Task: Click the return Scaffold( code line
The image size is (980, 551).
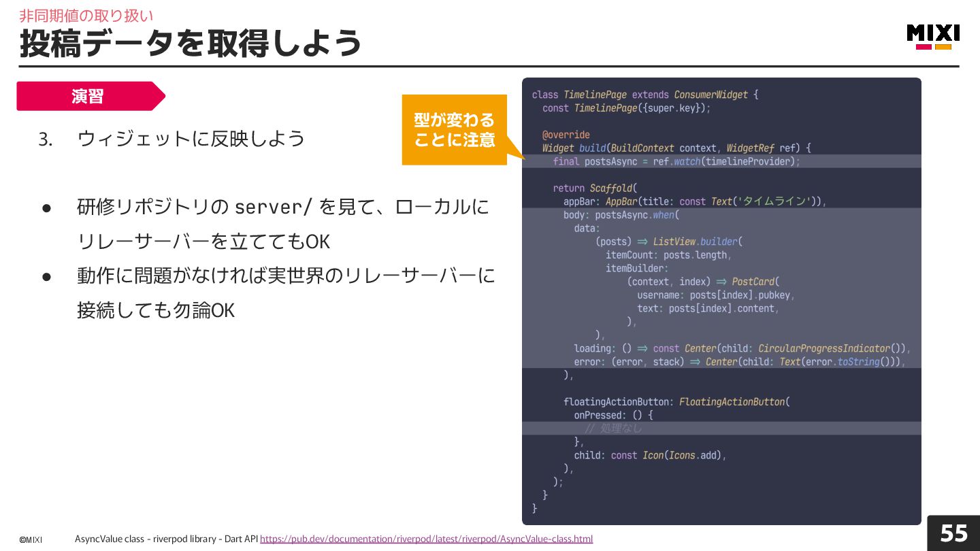Action: (x=595, y=188)
